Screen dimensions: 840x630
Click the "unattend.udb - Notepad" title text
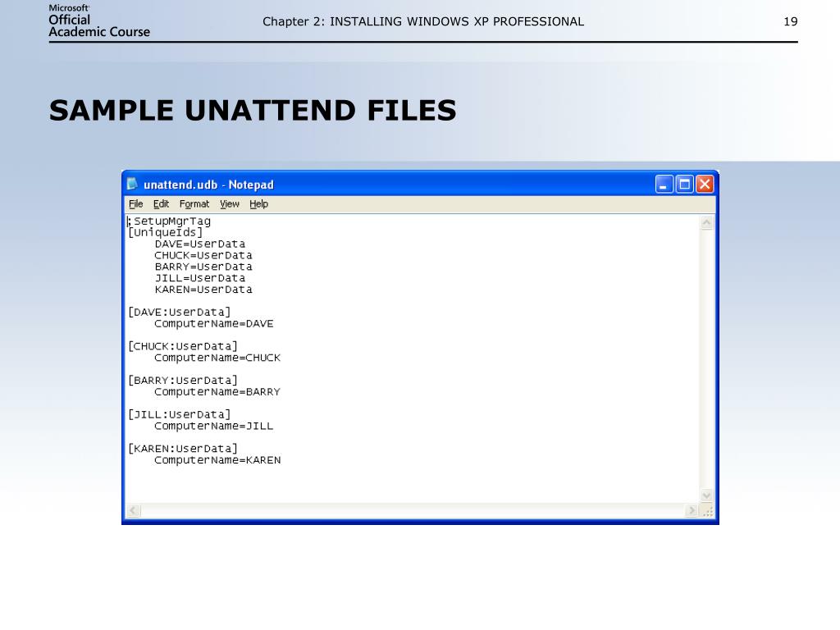point(208,185)
